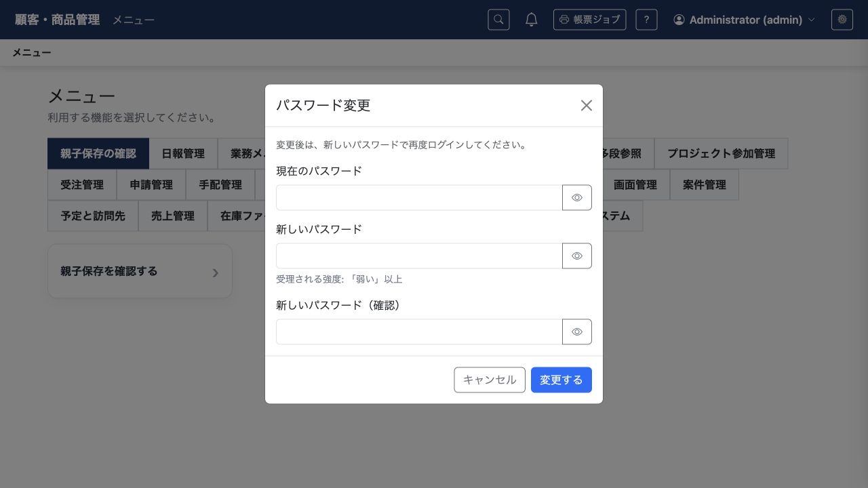This screenshot has width=868, height=488.
Task: Click the 顧客・商品管理 brand title
Action: coord(58,20)
